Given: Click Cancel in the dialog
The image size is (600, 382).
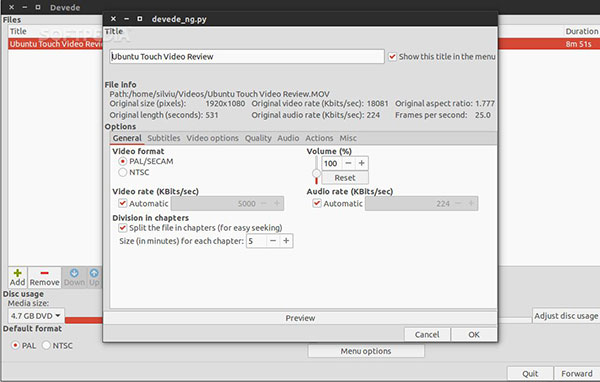Looking at the screenshot, I should (x=427, y=335).
